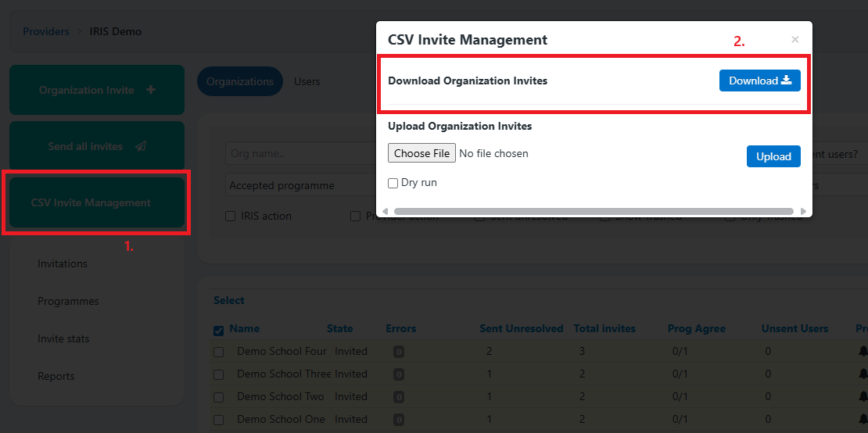
Task: Click the Download button in CSV Invite Management
Action: [x=759, y=81]
